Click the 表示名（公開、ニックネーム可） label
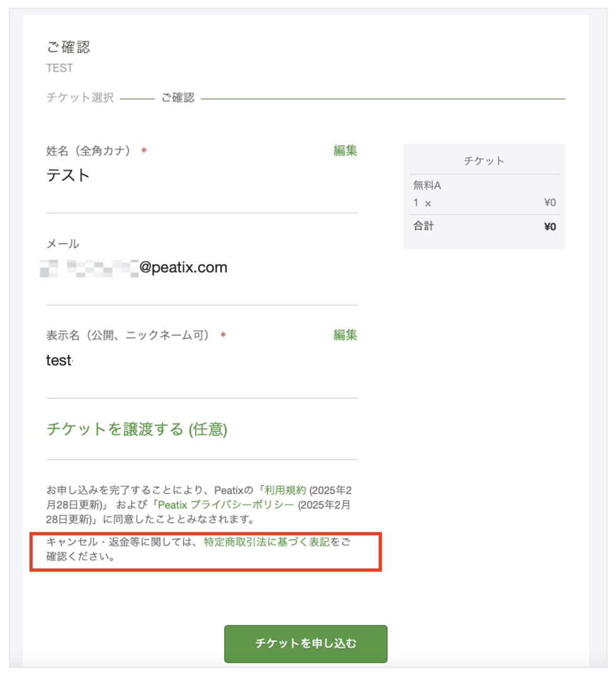 click(x=128, y=335)
